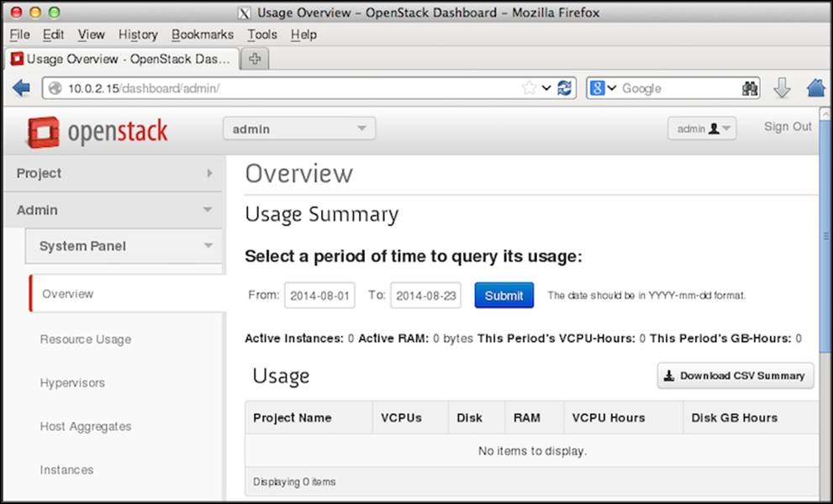833x504 pixels.
Task: Click the Sign Out link
Action: 787,127
